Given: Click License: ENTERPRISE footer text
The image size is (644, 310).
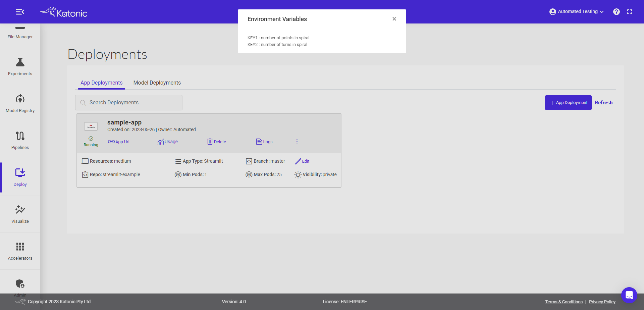Looking at the screenshot, I should click(345, 302).
